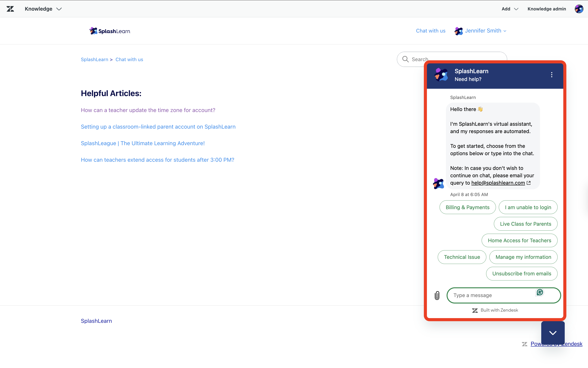Click the search magnifier icon
The width and height of the screenshot is (588, 368).
(405, 59)
